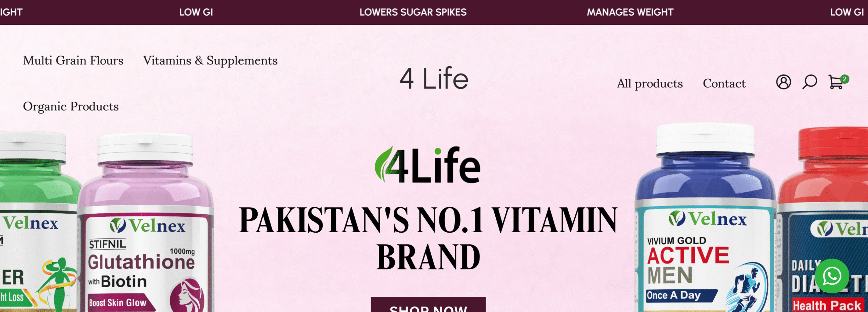Select the Glutathione with Biotin bottle

click(x=146, y=222)
